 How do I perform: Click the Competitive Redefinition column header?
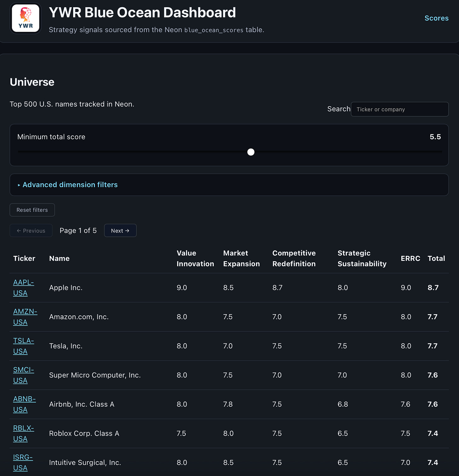[294, 258]
